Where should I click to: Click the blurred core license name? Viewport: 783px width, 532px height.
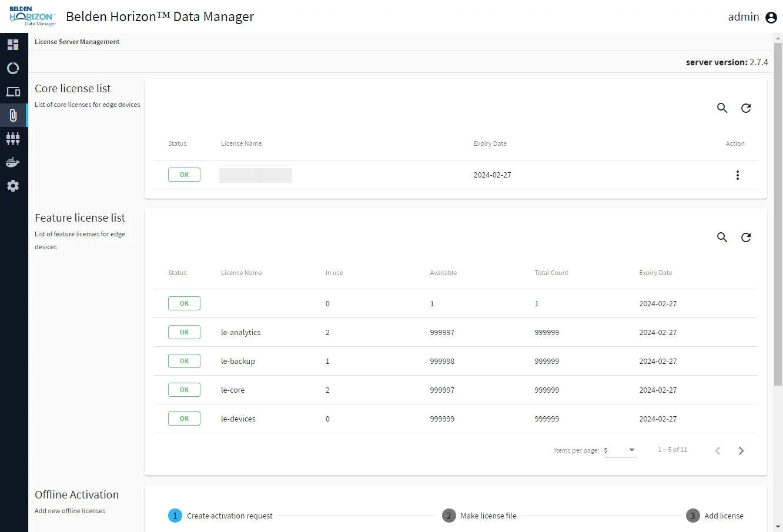point(256,175)
